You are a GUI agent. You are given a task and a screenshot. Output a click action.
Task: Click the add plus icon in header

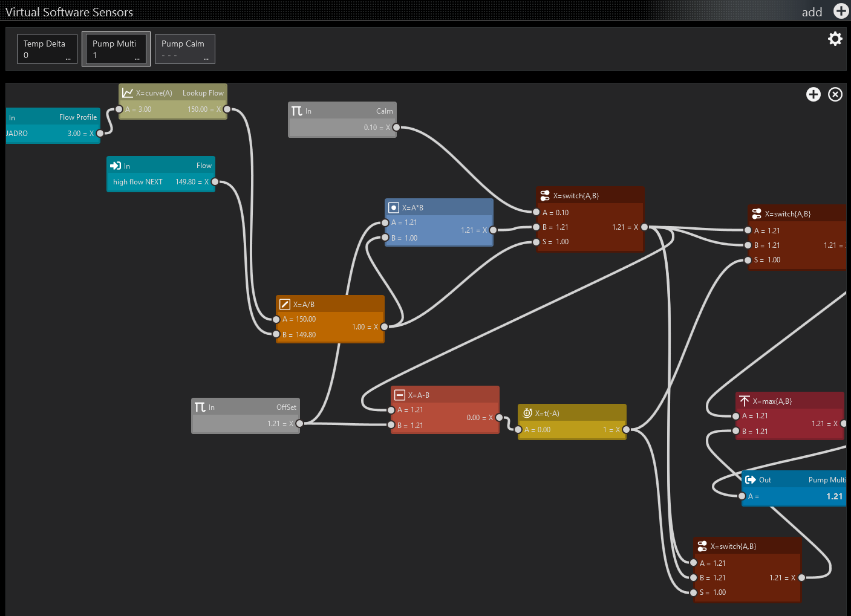(841, 11)
